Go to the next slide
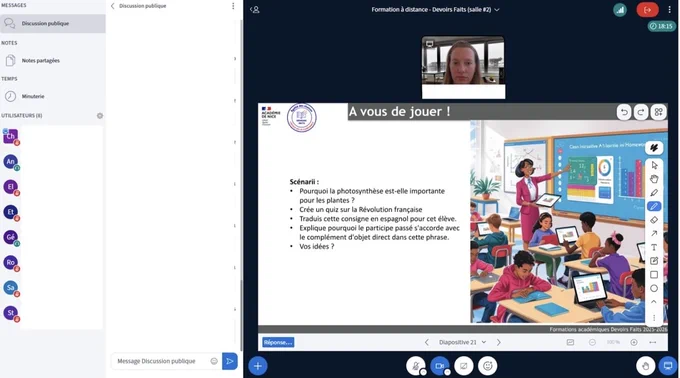Viewport: 680px width, 378px height. [x=499, y=342]
